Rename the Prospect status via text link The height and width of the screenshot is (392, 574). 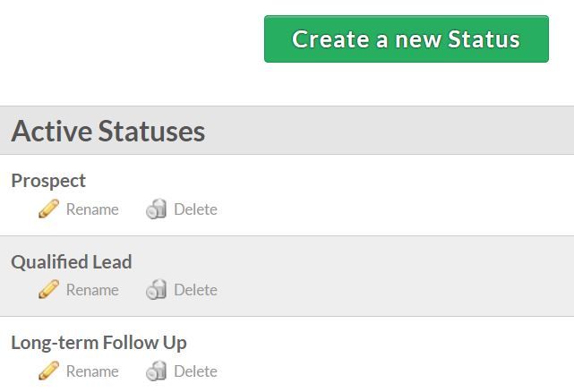click(92, 209)
